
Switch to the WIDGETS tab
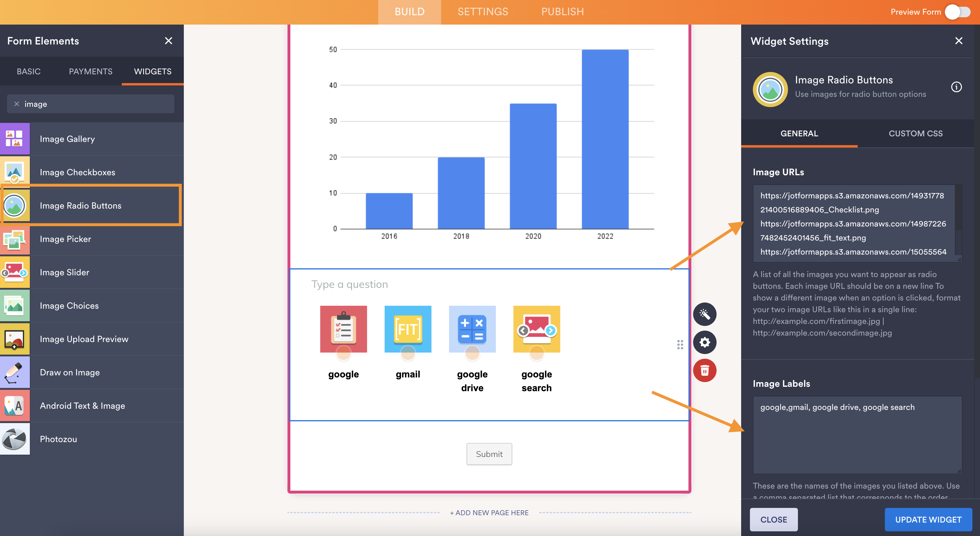tap(151, 71)
